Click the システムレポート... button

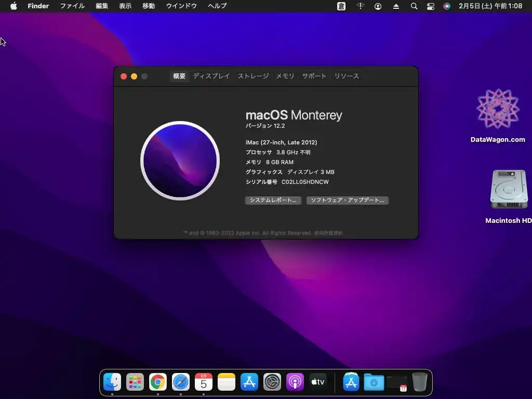273,200
